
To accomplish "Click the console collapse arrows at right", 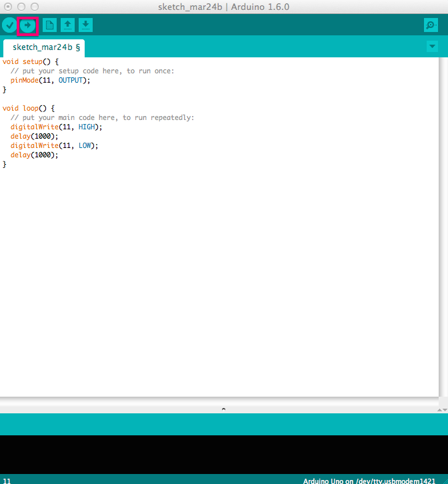I will [442, 410].
